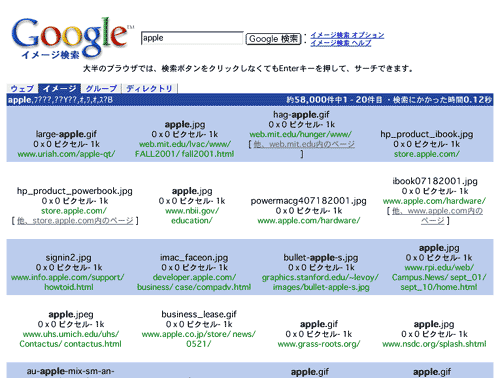The width and height of the screenshot is (500, 378).
Task: Open www.uriah.com/apple-qt/ result link
Action: tap(66, 154)
